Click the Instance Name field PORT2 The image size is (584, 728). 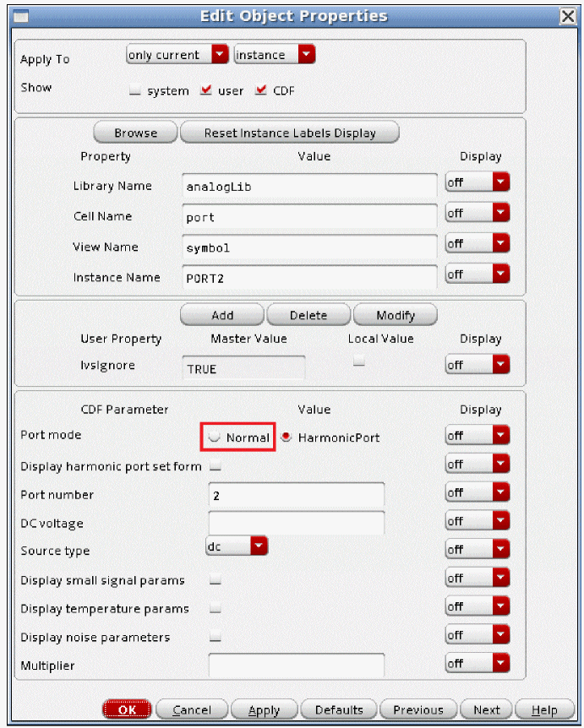309,278
